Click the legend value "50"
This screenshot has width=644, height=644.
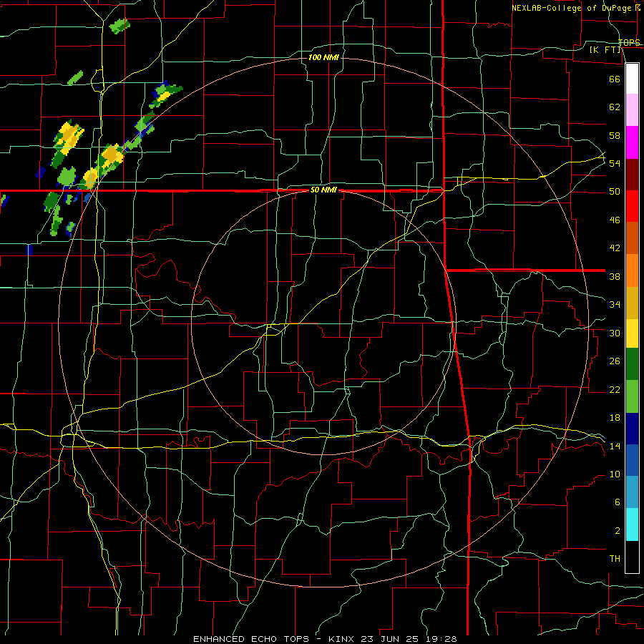pos(615,192)
